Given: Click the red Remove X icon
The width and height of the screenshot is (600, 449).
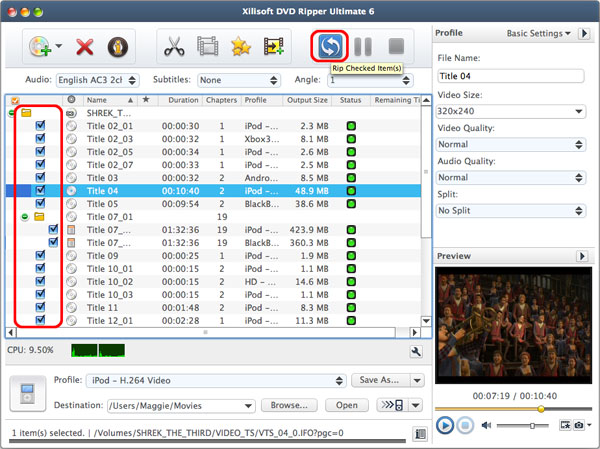Looking at the screenshot, I should 85,47.
